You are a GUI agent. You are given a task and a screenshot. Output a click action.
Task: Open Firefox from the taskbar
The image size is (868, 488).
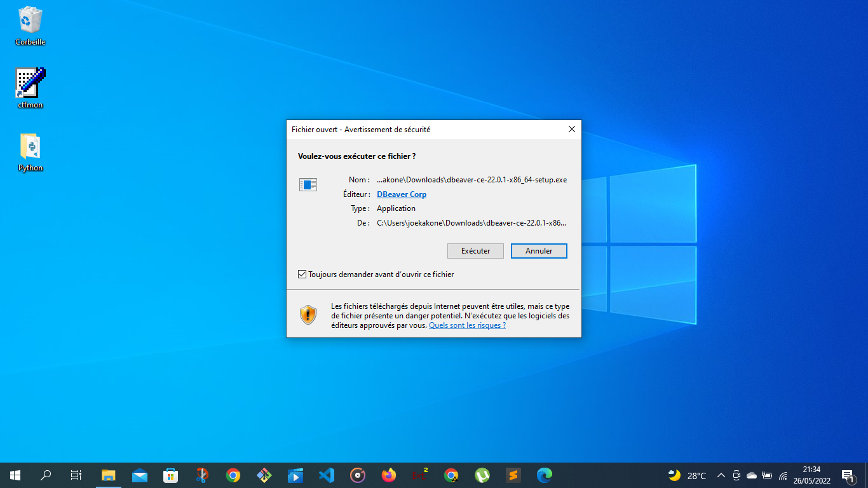[x=389, y=475]
